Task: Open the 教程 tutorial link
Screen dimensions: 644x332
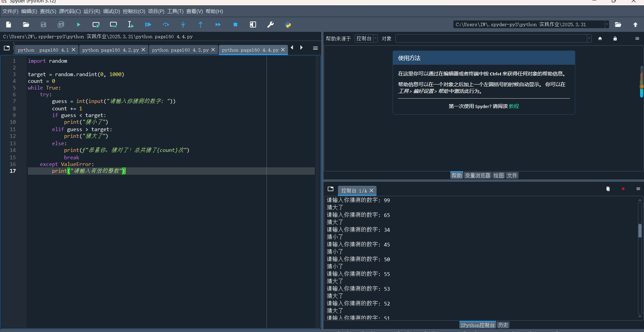Action: click(514, 106)
